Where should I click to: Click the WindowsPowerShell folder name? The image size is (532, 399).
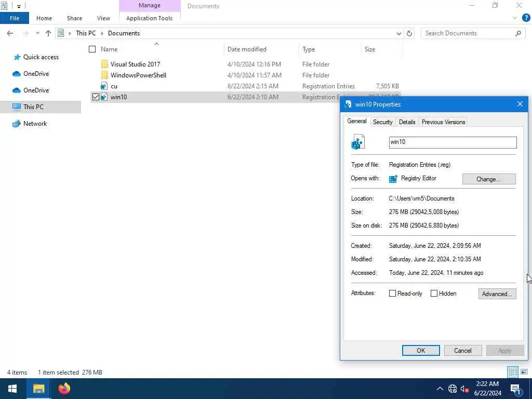(x=138, y=75)
